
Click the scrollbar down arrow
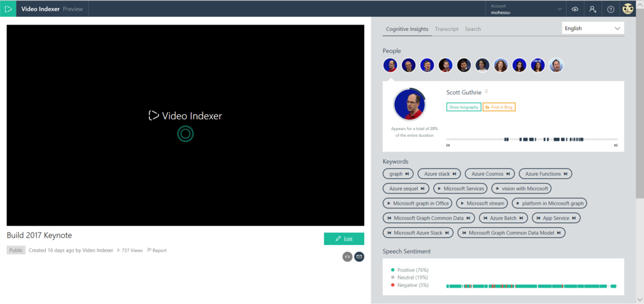point(640,300)
